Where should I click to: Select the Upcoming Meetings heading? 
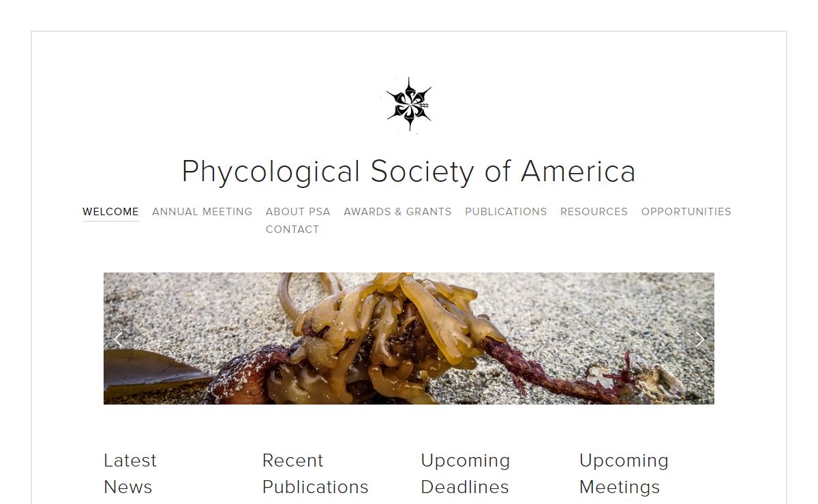624,473
